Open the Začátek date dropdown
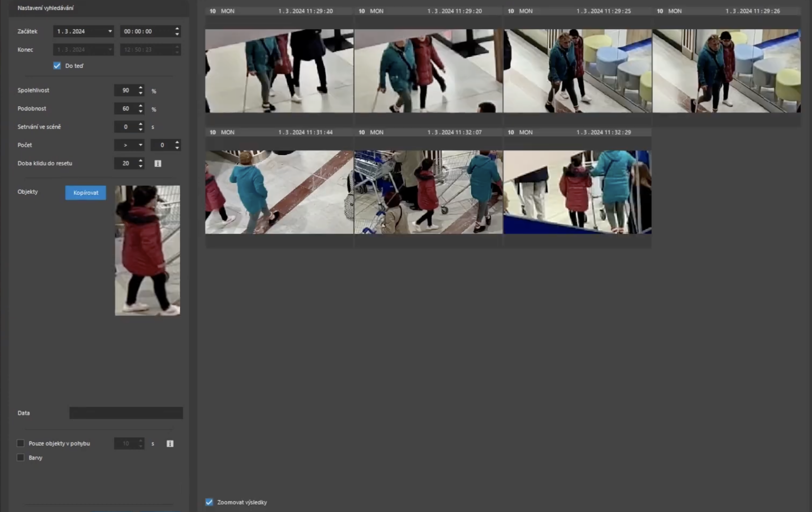 pos(110,31)
